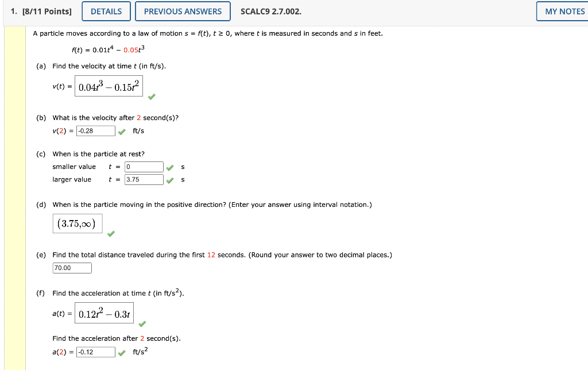The height and width of the screenshot is (370, 588).
Task: Select the velocity formula box 0.04t^3 - 0.15t^2
Action: (109, 85)
